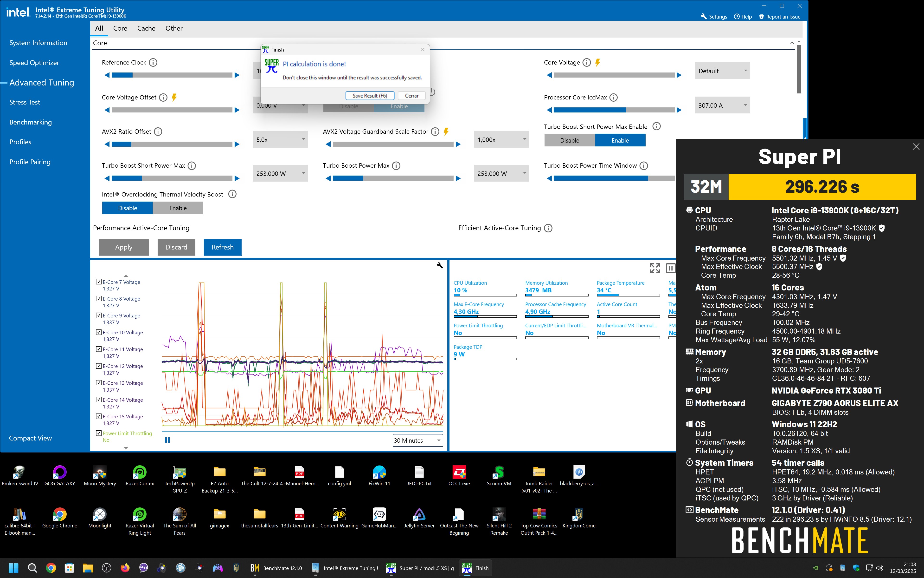Switch to Compact View
Viewport: 924px width, 578px height.
30,438
